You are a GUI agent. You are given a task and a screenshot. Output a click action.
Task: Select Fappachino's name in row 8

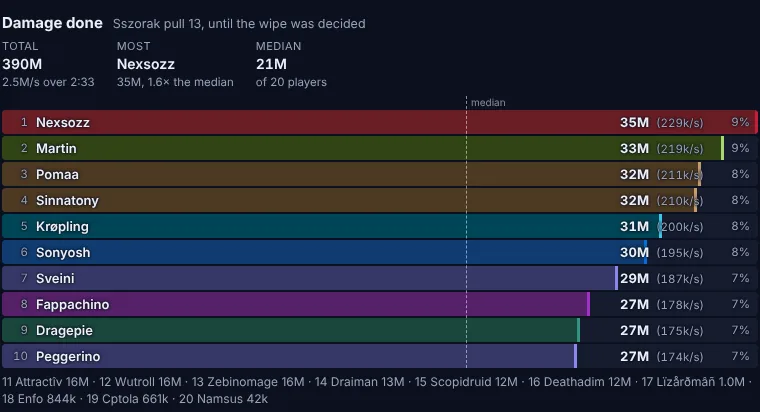coord(73,304)
